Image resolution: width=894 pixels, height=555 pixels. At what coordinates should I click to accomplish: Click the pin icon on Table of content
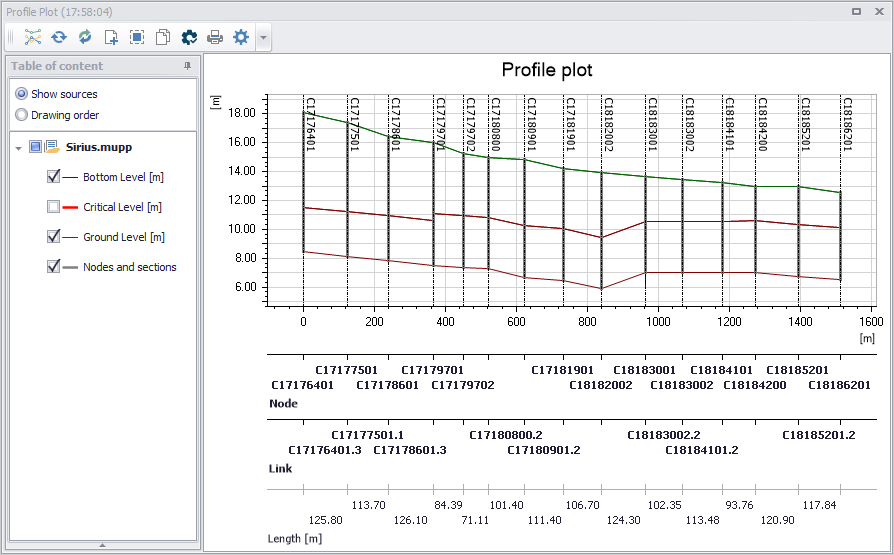click(188, 66)
